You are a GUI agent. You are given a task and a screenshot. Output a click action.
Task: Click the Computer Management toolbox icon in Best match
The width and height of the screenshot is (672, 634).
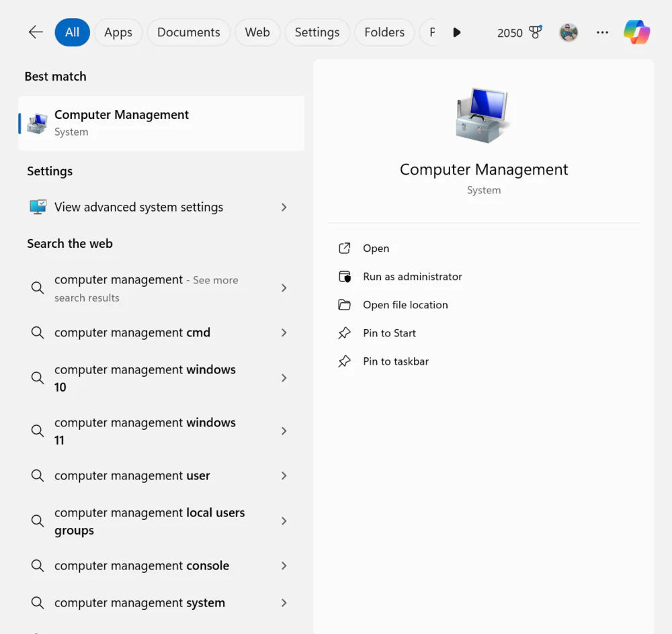tap(37, 124)
